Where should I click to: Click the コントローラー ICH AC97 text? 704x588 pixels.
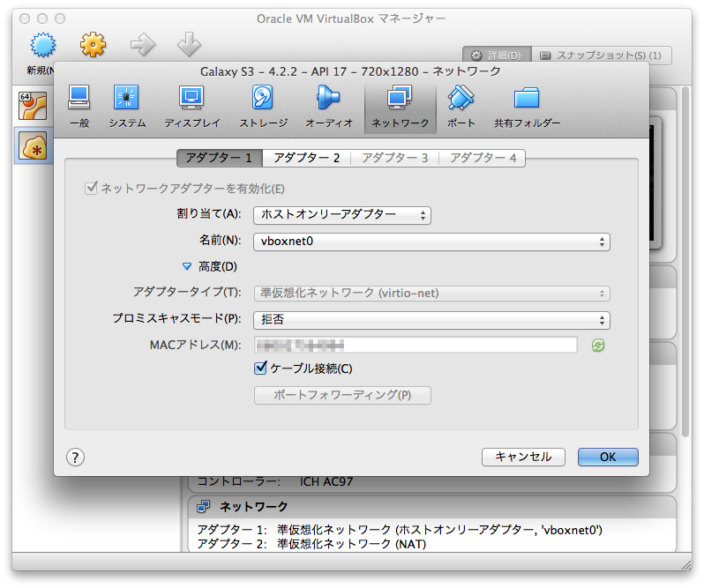(275, 481)
